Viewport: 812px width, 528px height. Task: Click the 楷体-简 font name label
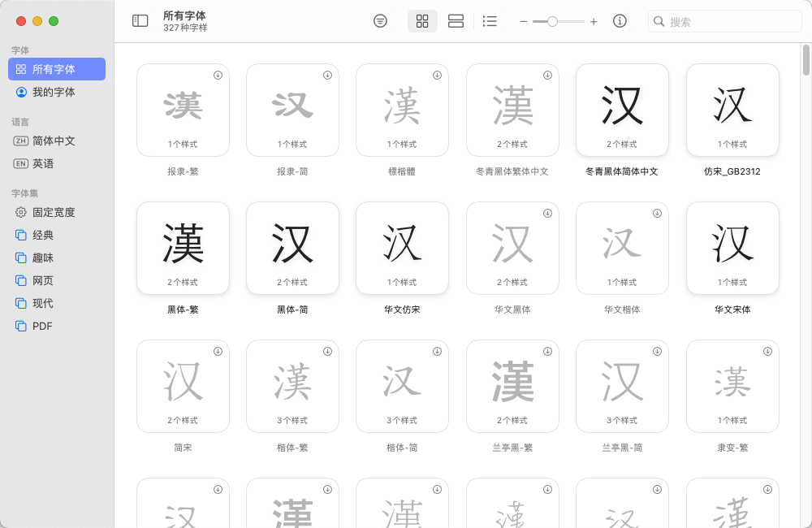tap(402, 448)
